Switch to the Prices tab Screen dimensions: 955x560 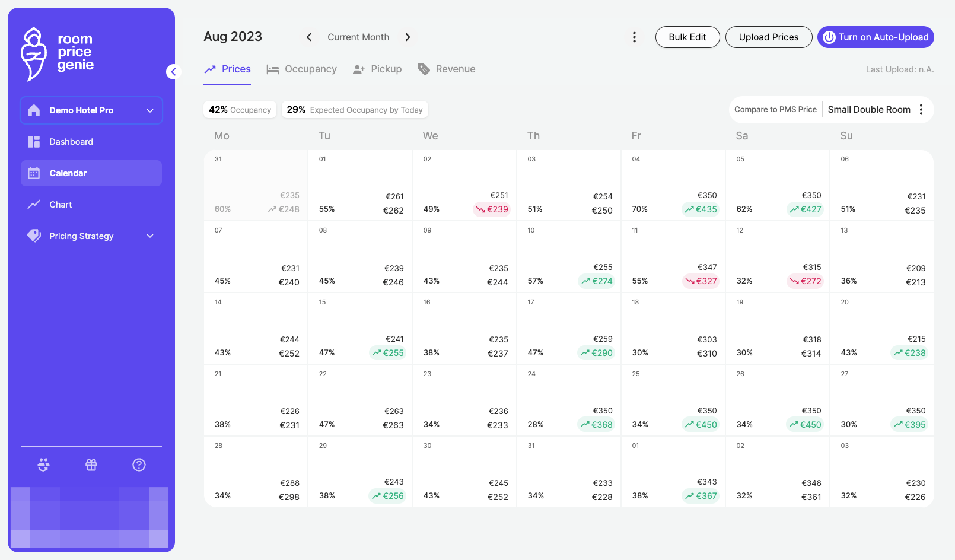[227, 69]
